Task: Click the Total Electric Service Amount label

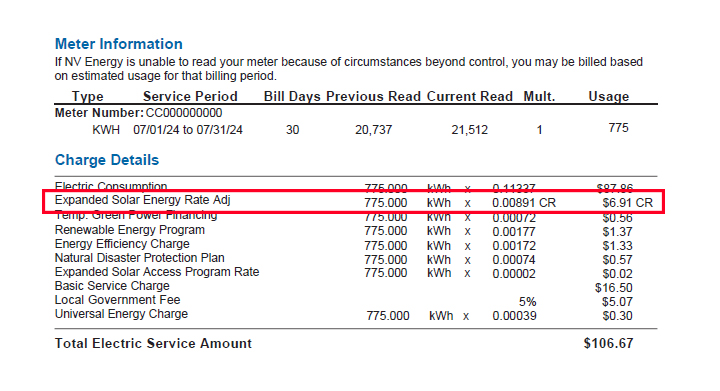Action: click(153, 343)
